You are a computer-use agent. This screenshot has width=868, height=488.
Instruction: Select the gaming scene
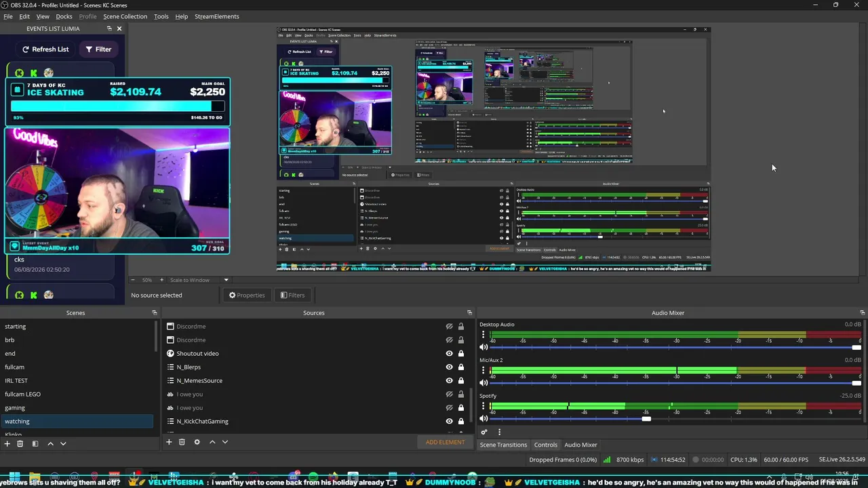77,408
